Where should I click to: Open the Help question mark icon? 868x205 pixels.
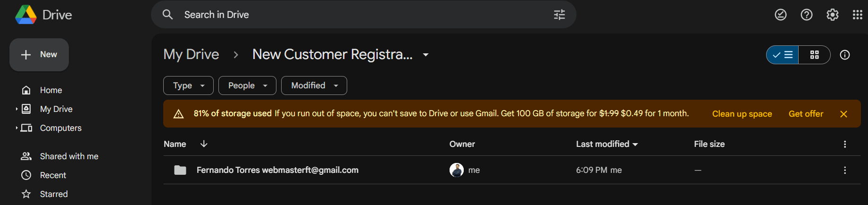(x=807, y=15)
